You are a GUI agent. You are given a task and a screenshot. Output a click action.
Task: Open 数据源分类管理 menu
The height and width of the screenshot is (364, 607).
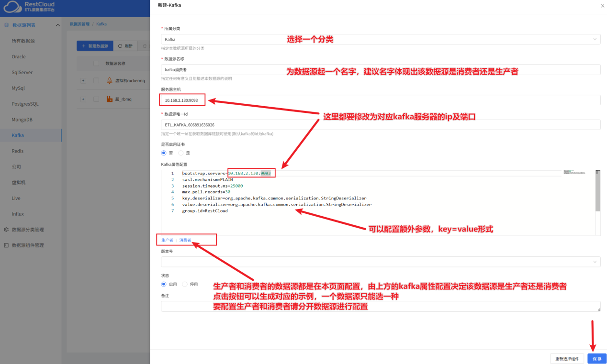(x=27, y=230)
